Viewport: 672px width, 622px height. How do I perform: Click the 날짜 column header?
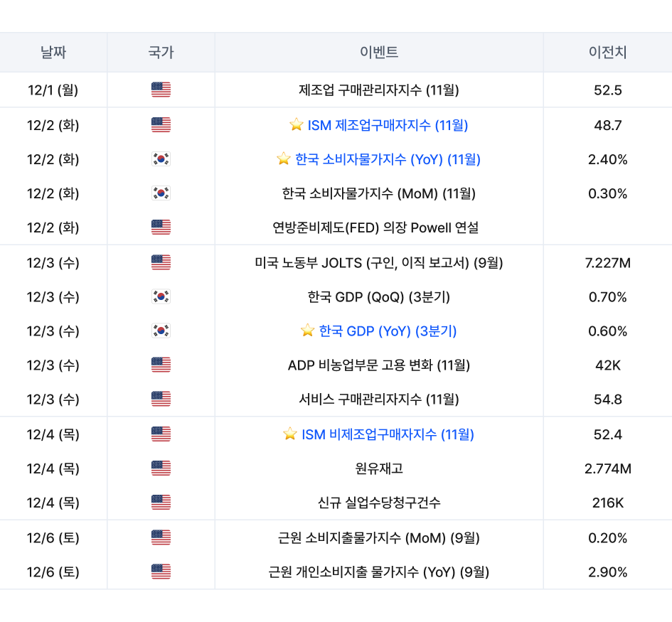coord(53,52)
